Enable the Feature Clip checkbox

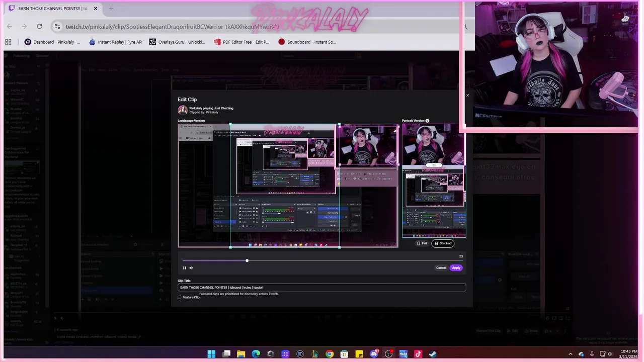pyautogui.click(x=180, y=297)
